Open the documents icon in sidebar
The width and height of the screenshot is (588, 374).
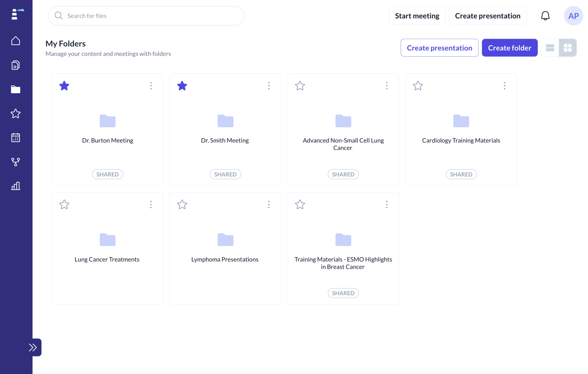tap(16, 65)
